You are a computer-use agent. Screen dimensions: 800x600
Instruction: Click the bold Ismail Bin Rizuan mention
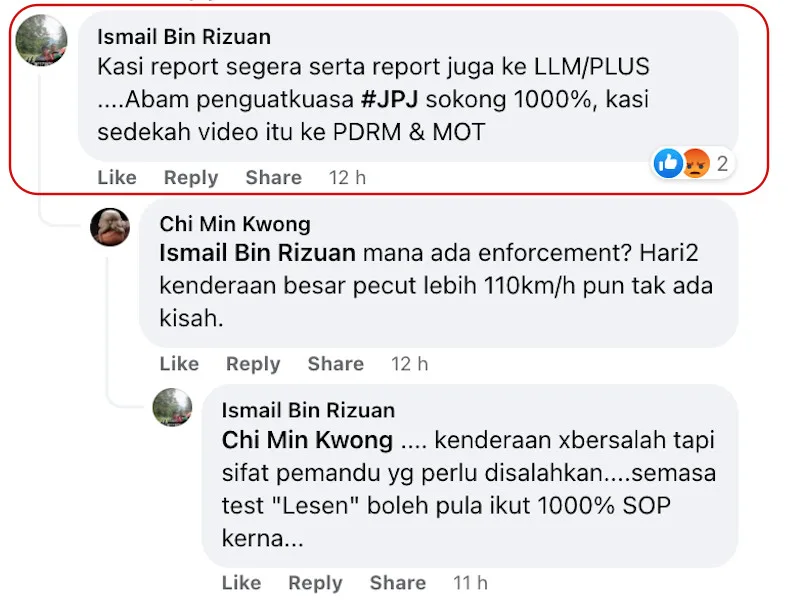[x=257, y=253]
